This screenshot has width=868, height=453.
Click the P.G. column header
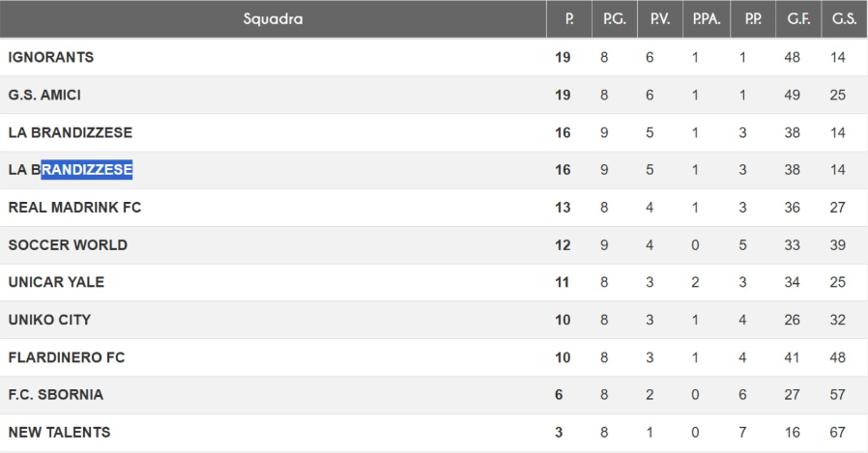(614, 19)
